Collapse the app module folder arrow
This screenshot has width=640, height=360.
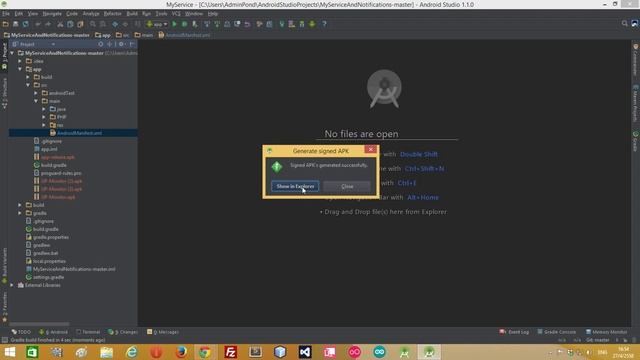(20, 69)
